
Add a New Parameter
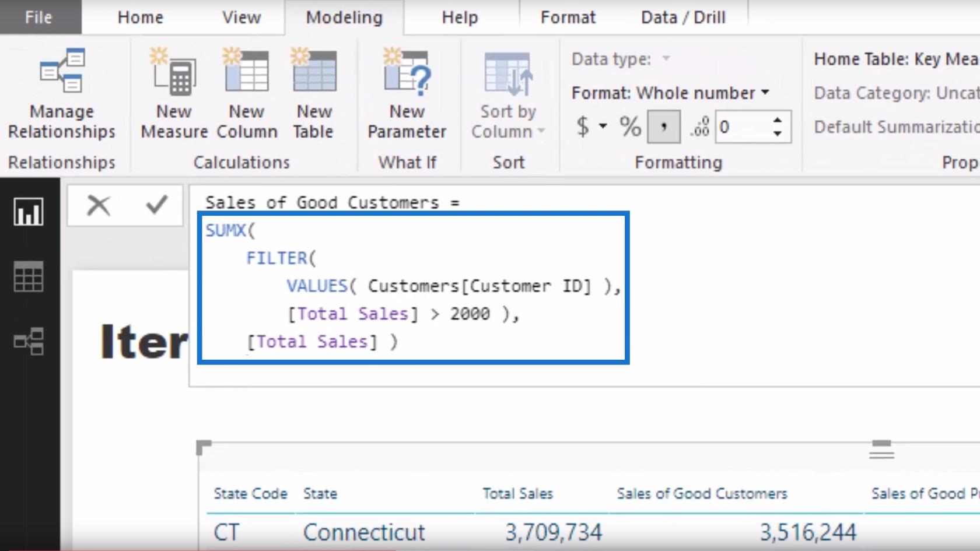tap(407, 93)
